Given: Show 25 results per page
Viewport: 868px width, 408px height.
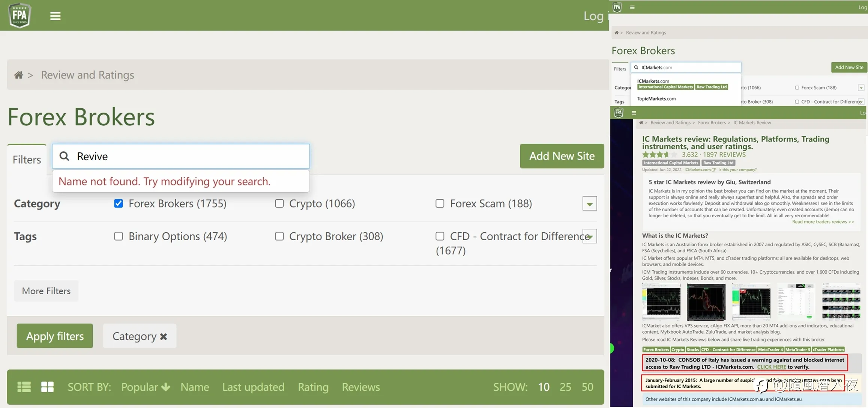Looking at the screenshot, I should [x=566, y=387].
